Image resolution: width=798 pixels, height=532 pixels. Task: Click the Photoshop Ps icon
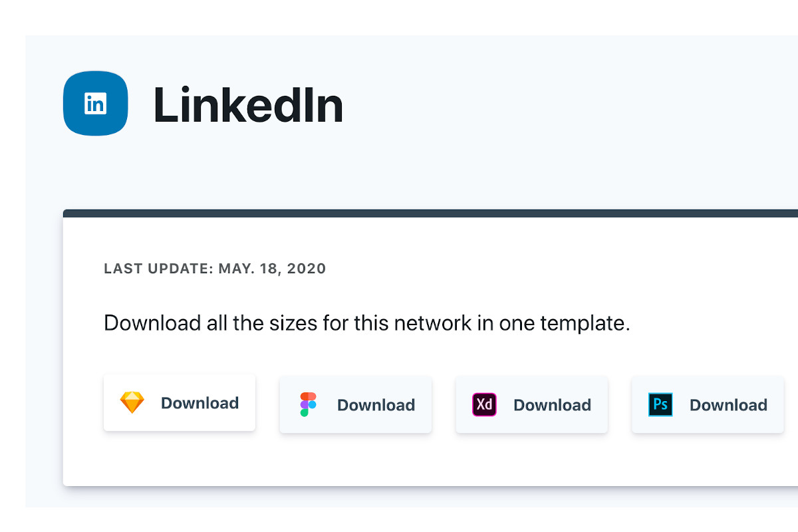pyautogui.click(x=660, y=404)
